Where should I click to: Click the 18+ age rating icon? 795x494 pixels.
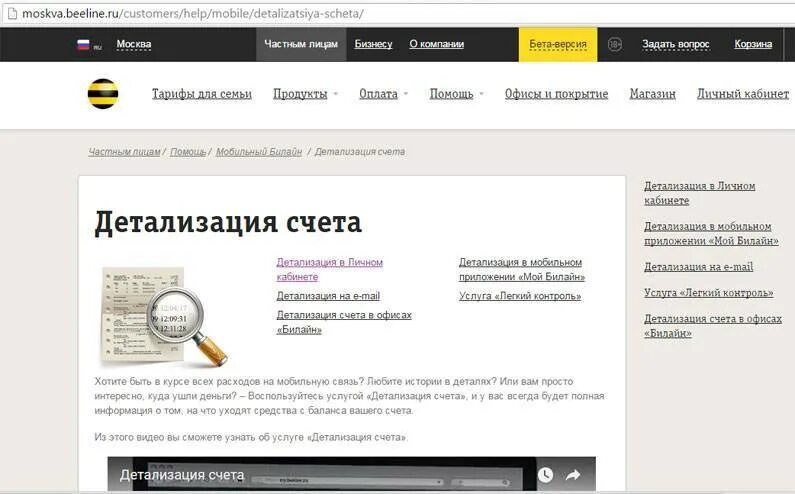pos(615,44)
